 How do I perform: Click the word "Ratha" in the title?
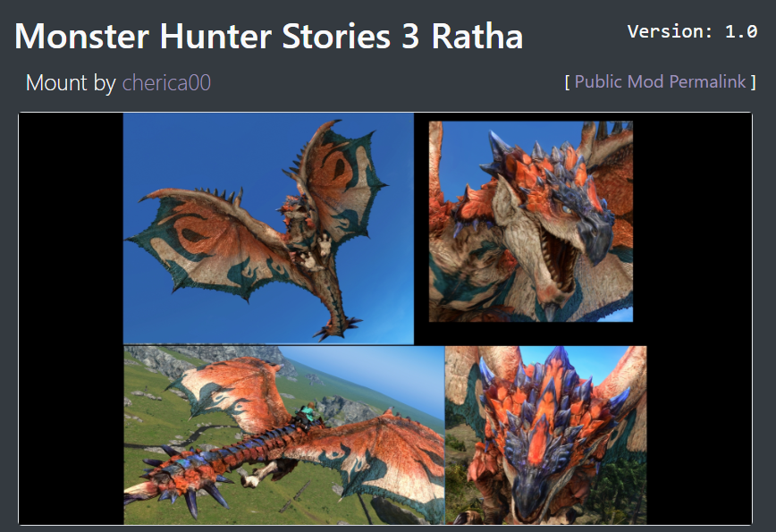477,36
